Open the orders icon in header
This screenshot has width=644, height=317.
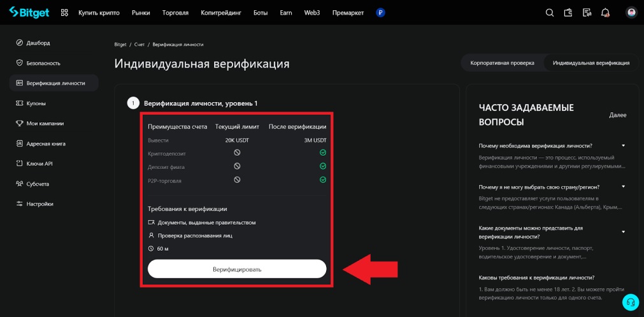click(587, 13)
